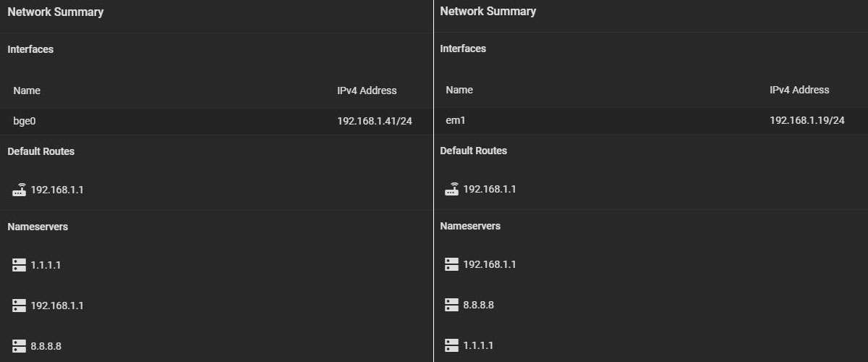The image size is (868, 362).
Task: Click server icon beside right 192.168.1.1 nameserver
Action: pyautogui.click(x=451, y=264)
